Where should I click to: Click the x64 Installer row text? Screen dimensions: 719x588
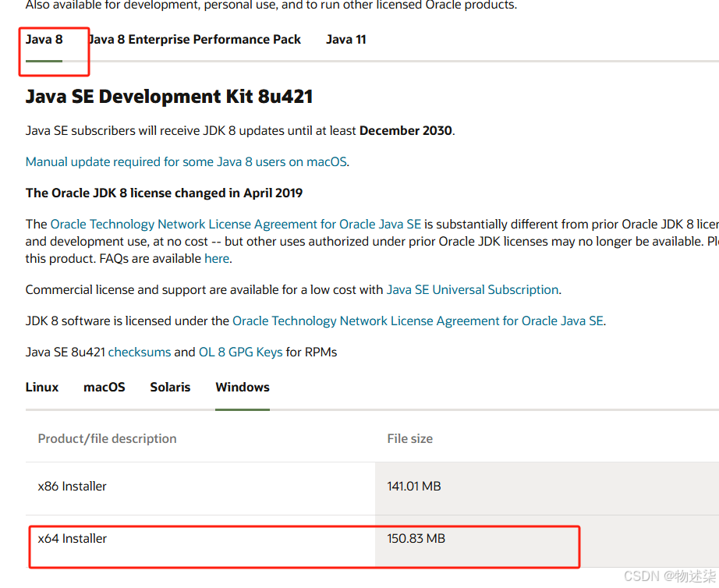pos(72,538)
